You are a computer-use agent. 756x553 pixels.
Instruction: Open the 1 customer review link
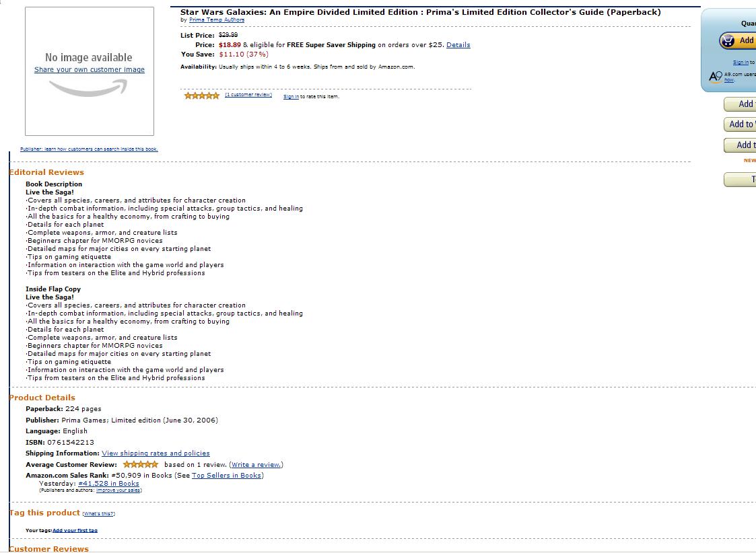248,95
